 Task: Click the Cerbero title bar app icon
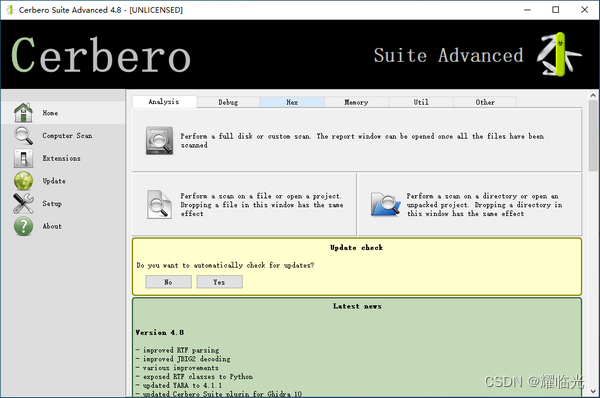point(10,10)
